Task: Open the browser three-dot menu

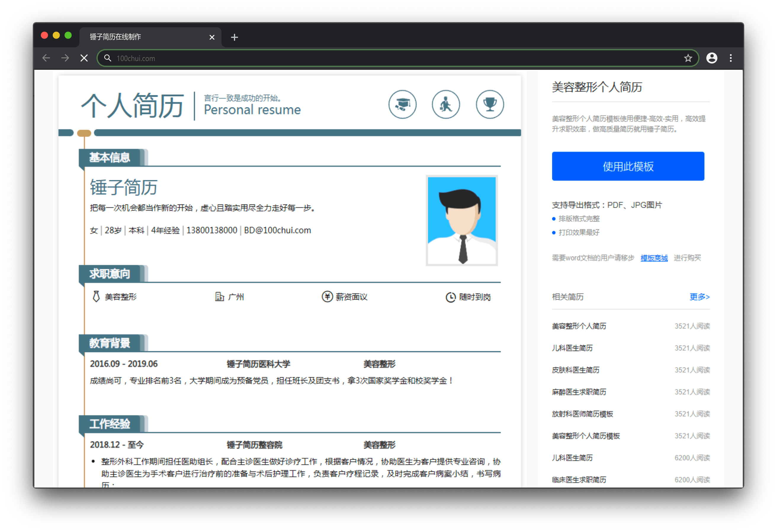Action: [x=731, y=58]
